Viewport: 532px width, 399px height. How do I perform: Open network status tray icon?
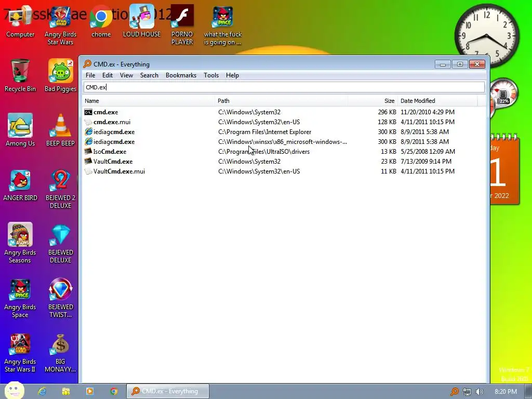tap(467, 392)
